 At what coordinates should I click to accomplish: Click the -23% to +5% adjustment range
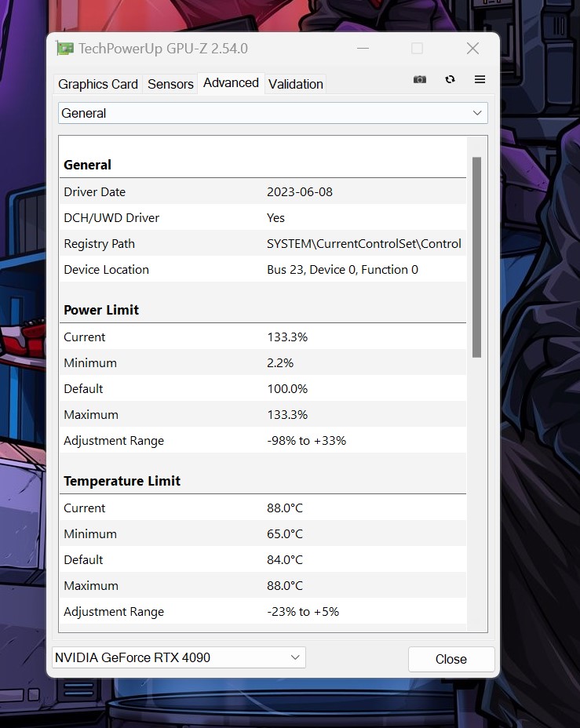[x=303, y=612]
